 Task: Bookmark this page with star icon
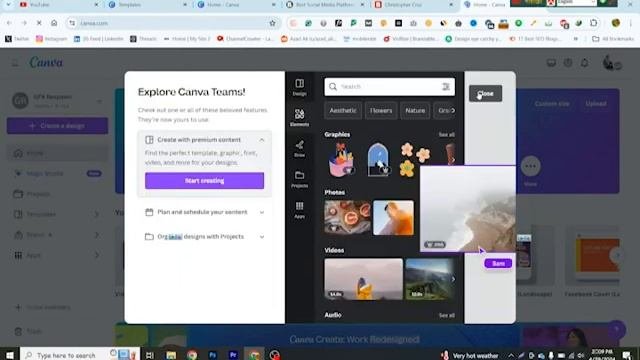tap(272, 23)
